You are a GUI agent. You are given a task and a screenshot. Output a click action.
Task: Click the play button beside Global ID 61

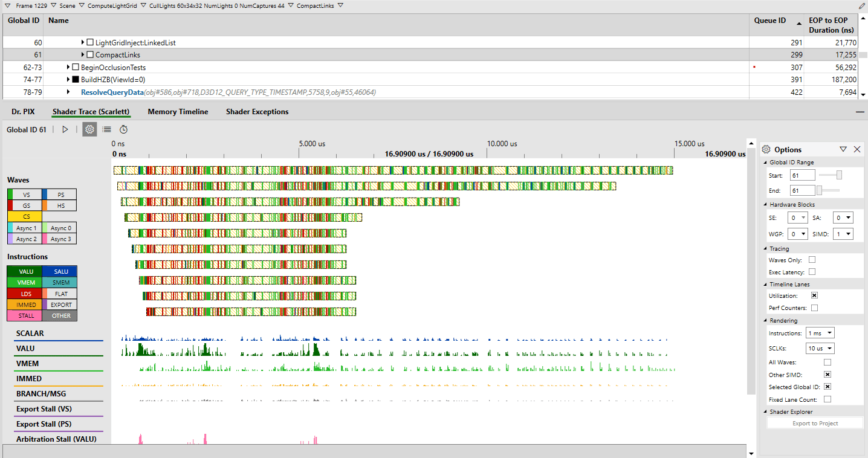point(65,129)
